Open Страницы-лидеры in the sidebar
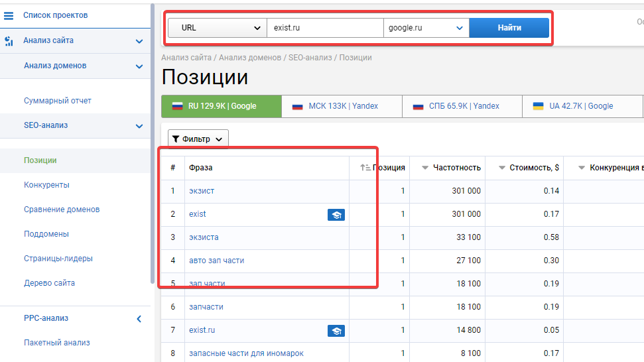644x362 pixels. [x=58, y=259]
